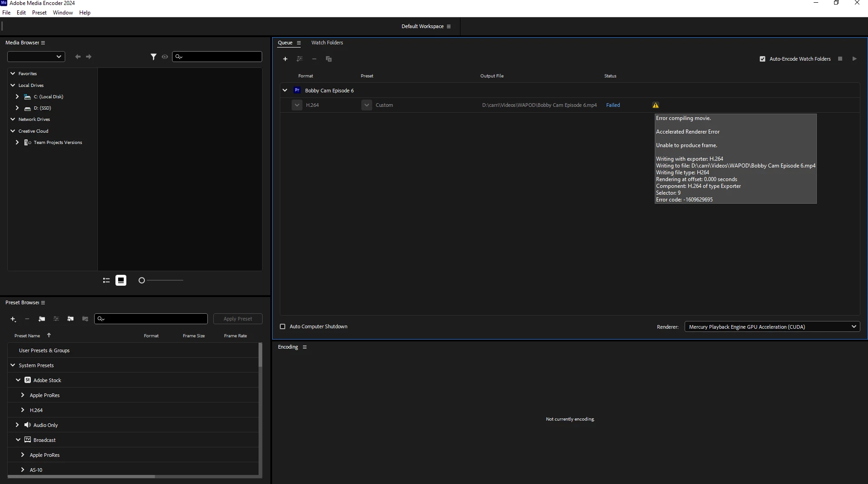The height and width of the screenshot is (484, 868).
Task: Collapse the Adobe Stock preset group
Action: point(18,380)
